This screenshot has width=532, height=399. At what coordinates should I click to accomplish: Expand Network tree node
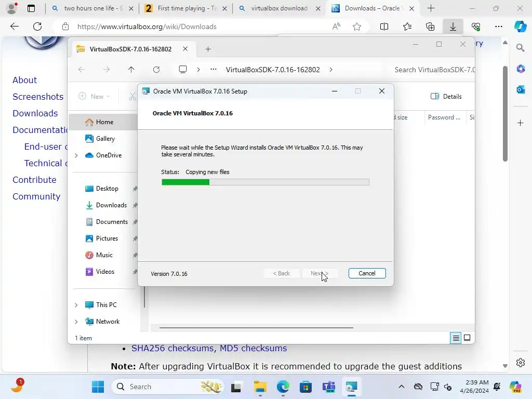(x=76, y=322)
